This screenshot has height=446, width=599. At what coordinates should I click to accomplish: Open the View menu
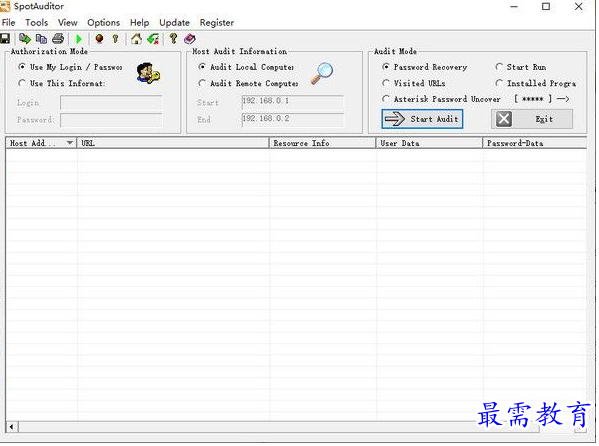pyautogui.click(x=68, y=23)
